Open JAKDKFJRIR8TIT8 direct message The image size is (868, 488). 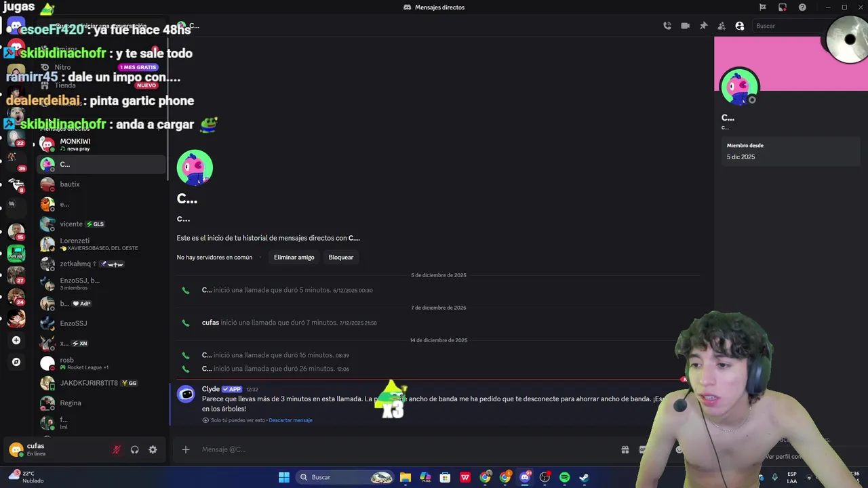click(102, 383)
